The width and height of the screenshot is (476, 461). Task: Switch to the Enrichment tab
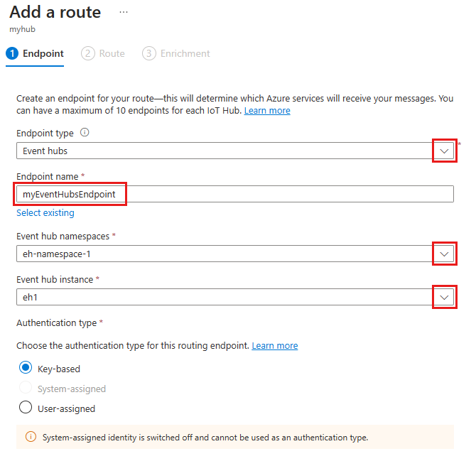pos(185,53)
